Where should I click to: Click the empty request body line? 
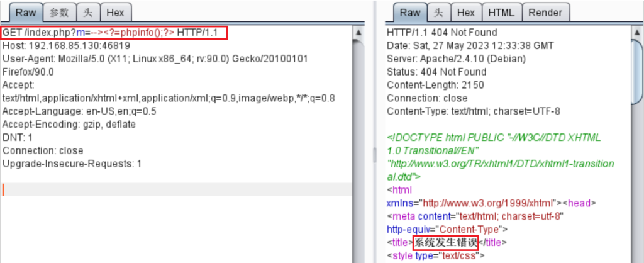[x=177, y=189]
